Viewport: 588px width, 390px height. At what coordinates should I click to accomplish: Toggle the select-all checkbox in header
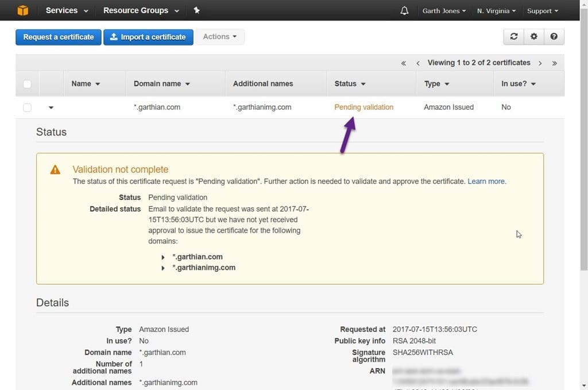pyautogui.click(x=27, y=84)
